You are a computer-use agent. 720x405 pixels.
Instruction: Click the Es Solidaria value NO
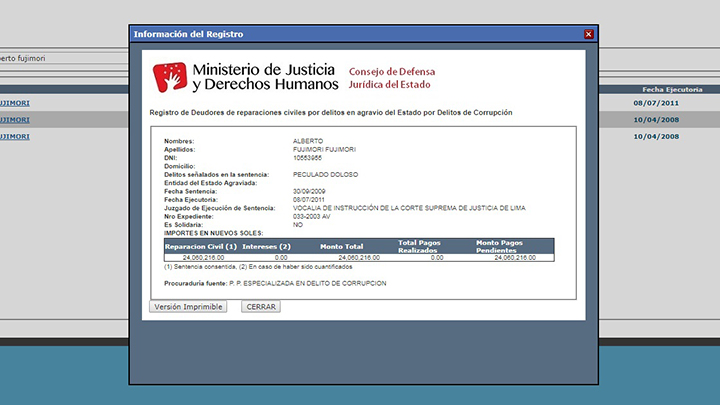pyautogui.click(x=298, y=225)
